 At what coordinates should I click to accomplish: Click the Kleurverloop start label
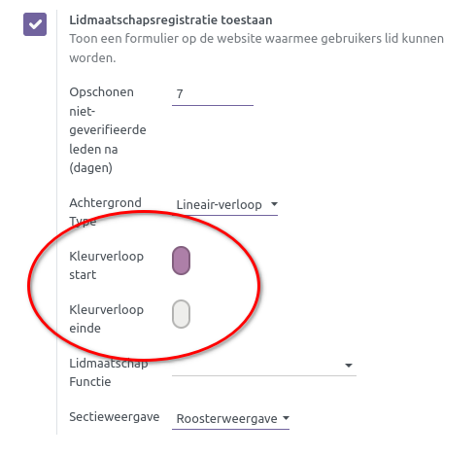107,265
